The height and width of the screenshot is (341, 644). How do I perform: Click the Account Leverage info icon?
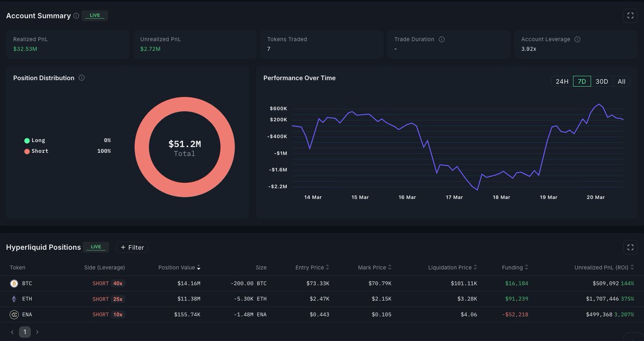tap(577, 40)
